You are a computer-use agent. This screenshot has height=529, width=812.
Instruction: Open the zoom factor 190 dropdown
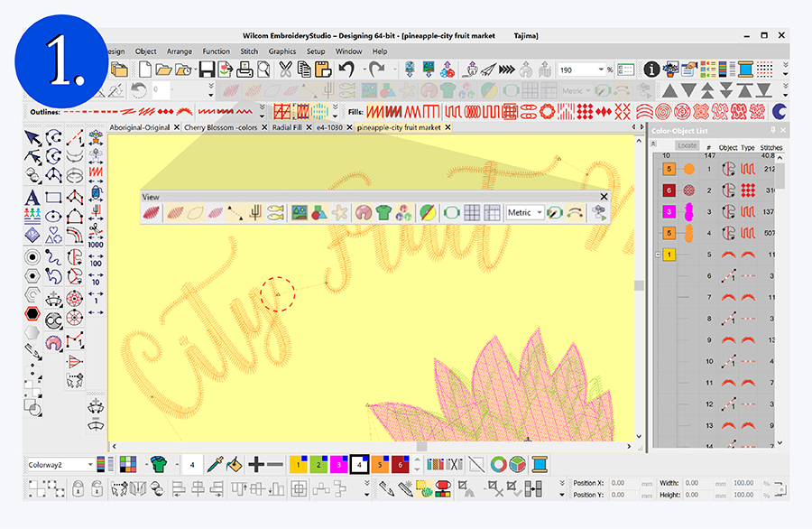pos(599,70)
